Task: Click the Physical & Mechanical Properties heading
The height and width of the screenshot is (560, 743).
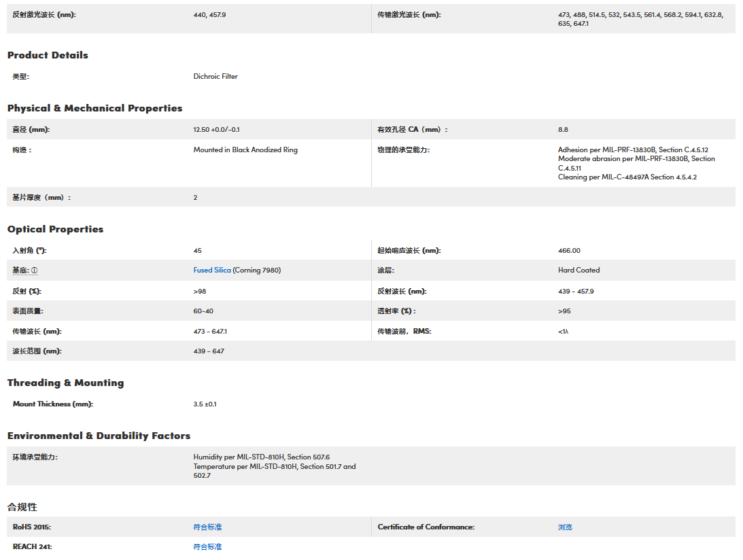Action: coord(94,108)
